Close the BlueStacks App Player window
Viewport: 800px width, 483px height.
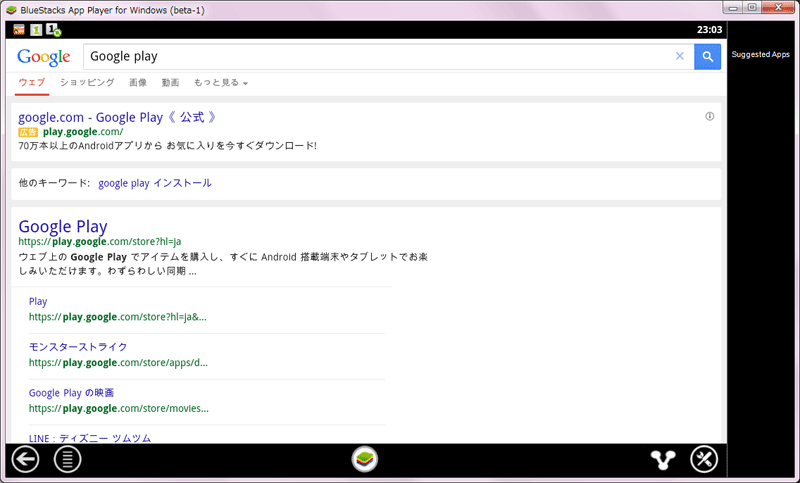coord(779,7)
